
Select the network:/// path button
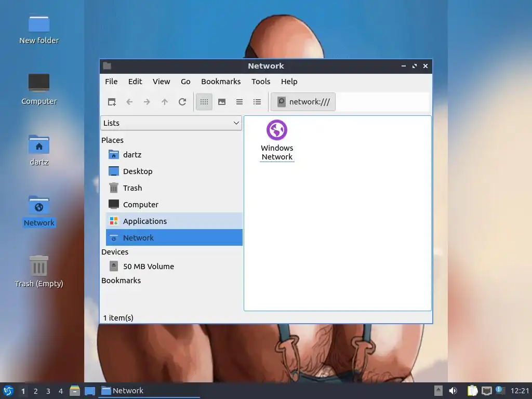(x=303, y=102)
